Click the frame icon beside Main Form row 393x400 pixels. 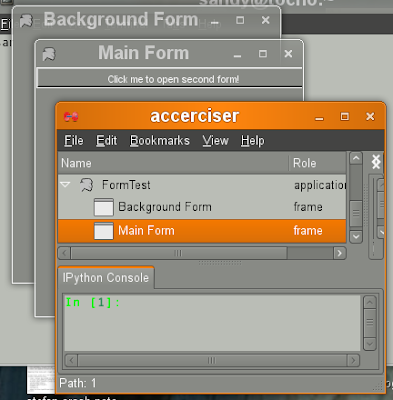tap(104, 231)
